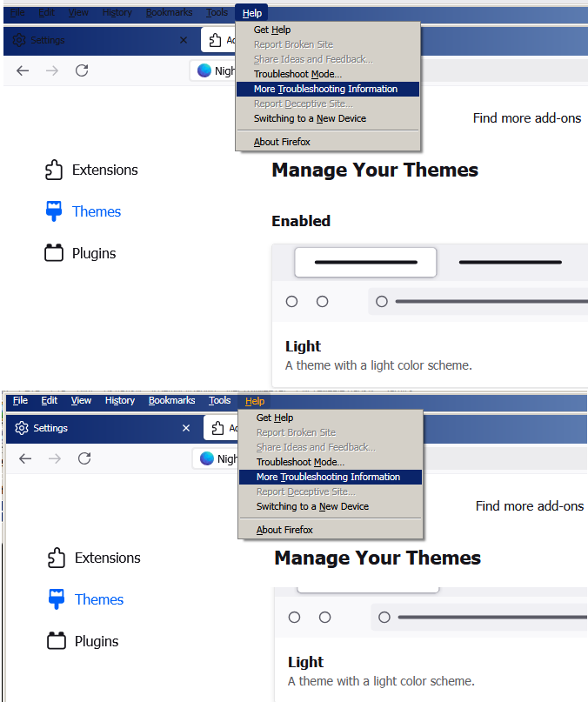Switch to the Settings tab in bottom screenshot
Viewport: 588px width, 702px height.
click(x=103, y=428)
